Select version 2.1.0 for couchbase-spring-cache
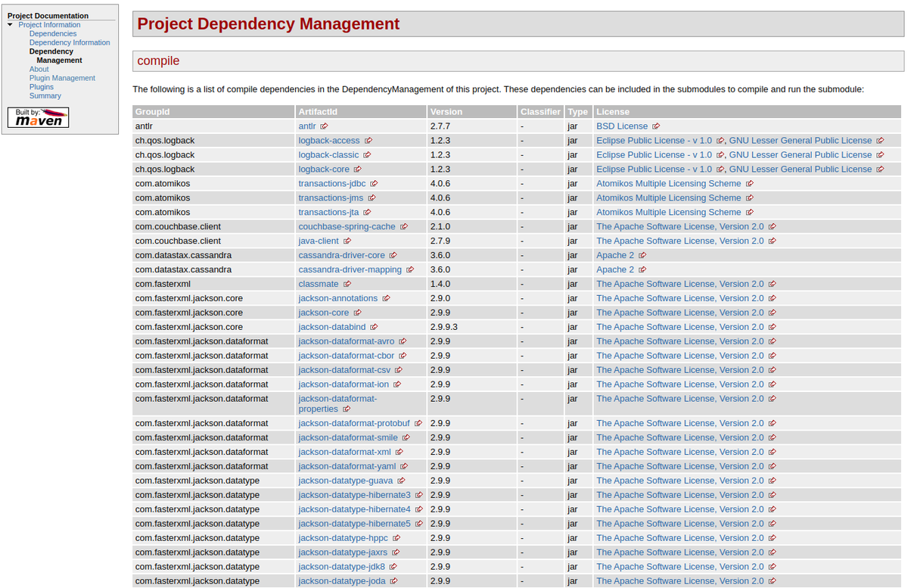The height and width of the screenshot is (588, 908). coord(440,227)
